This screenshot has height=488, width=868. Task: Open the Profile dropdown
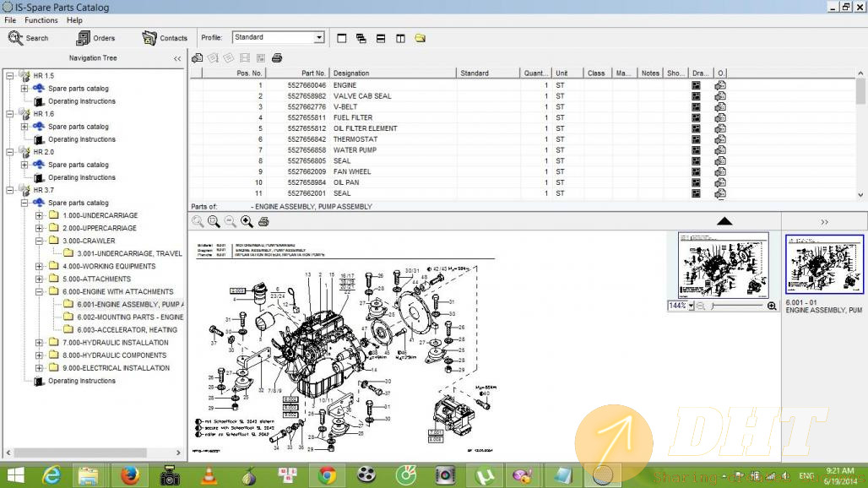pyautogui.click(x=319, y=37)
